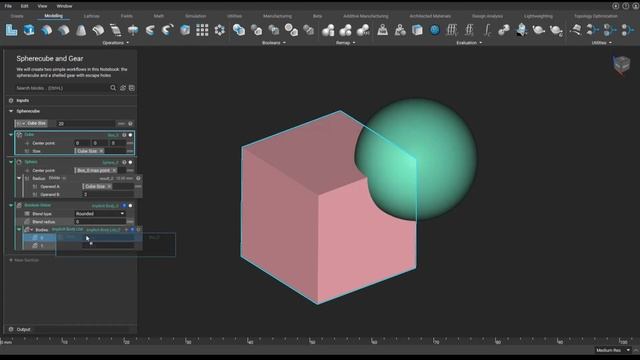Click the Operand B input field
Image resolution: width=640 pixels, height=360 pixels.
[x=108, y=195]
